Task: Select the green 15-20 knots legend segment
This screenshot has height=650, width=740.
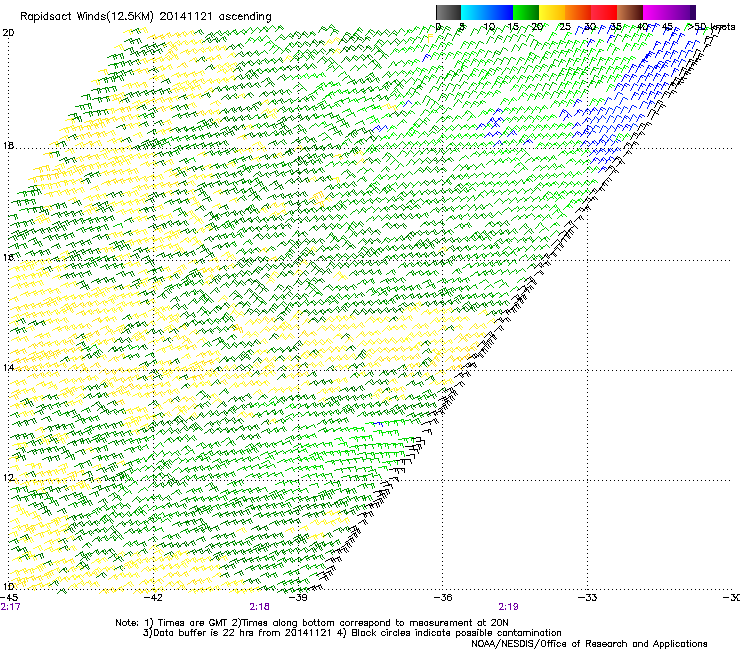Action: (526, 12)
